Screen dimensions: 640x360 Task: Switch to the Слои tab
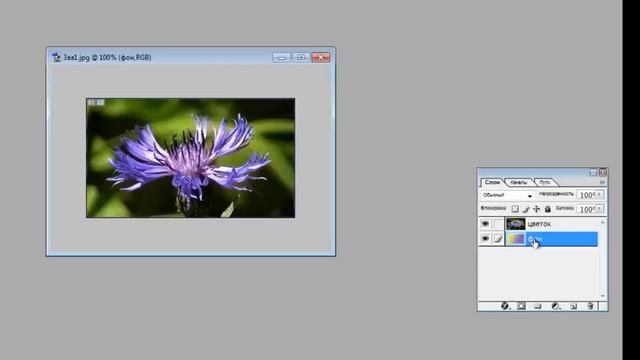pyautogui.click(x=492, y=182)
